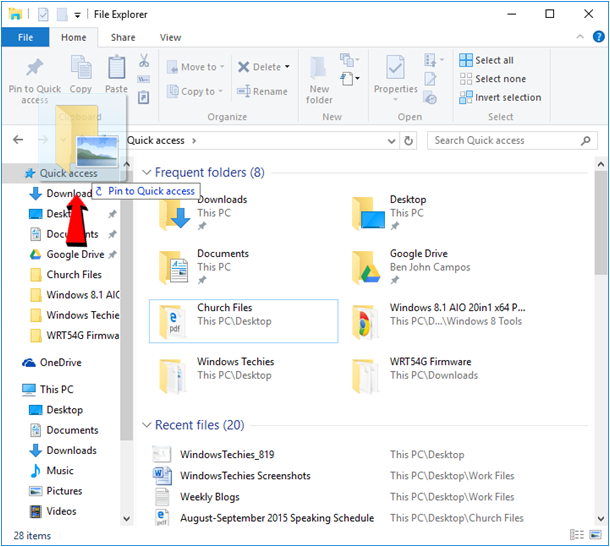Screen dimensions: 610x547
Task: Click the Help question mark icon
Action: coord(598,37)
